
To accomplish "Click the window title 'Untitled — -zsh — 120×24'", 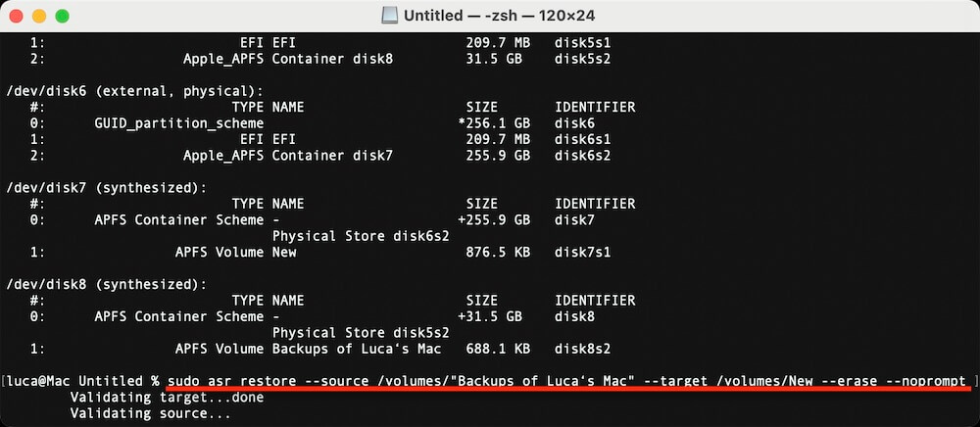I will (501, 16).
